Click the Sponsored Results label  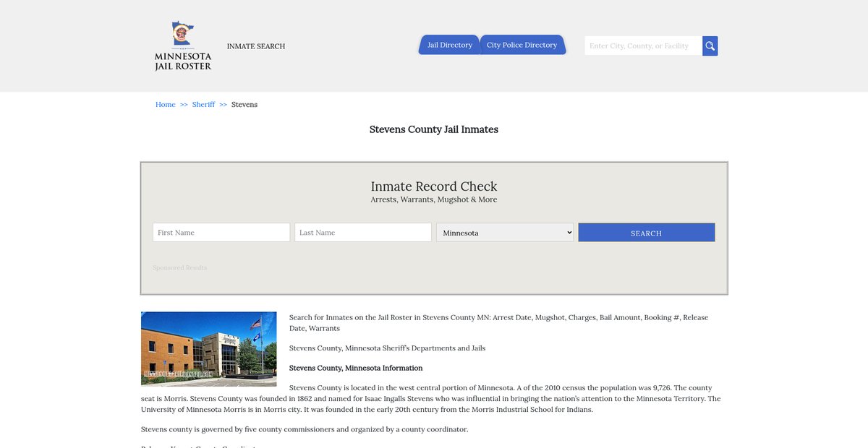pos(180,268)
